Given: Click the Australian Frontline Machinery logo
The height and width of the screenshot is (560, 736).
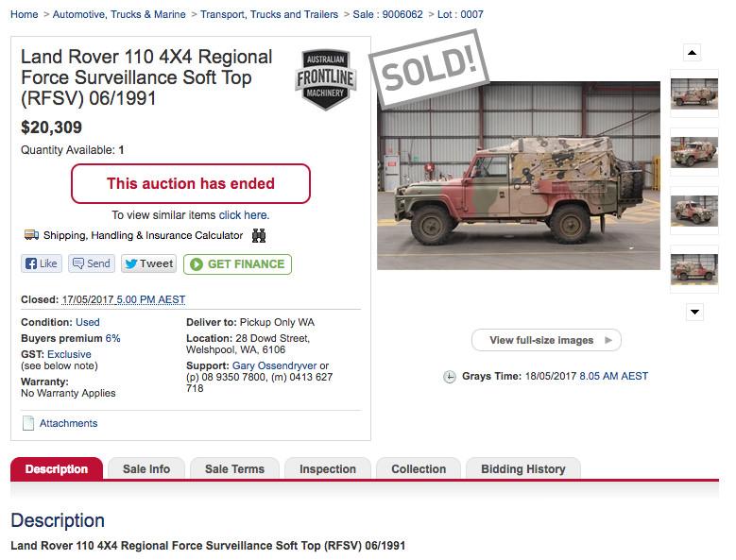Looking at the screenshot, I should 325,79.
